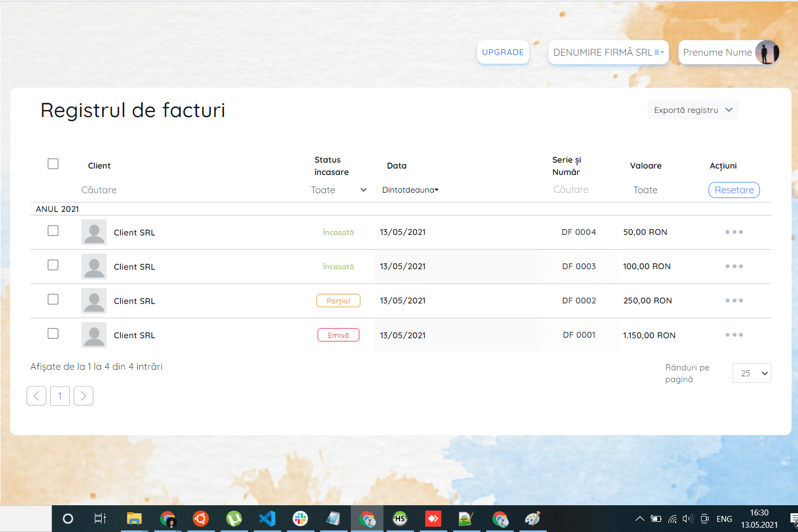Image resolution: width=798 pixels, height=532 pixels.
Task: Open the Status încasare filter dropdown
Action: (x=338, y=189)
